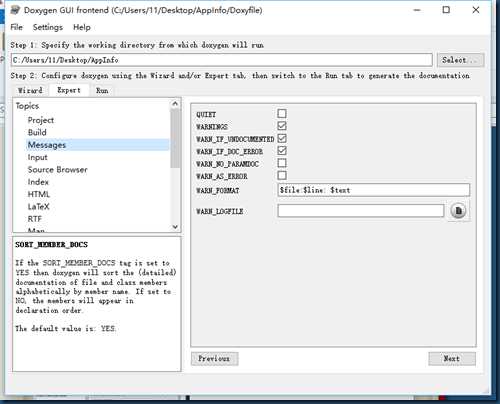Open the Settings menu
The height and width of the screenshot is (404, 500).
(x=48, y=27)
